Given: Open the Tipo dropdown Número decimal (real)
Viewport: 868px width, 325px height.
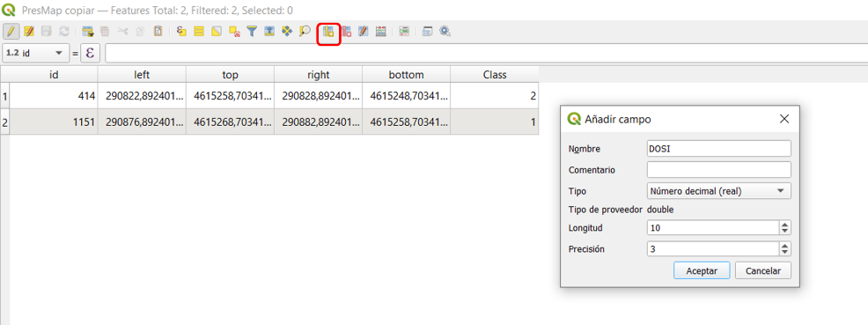Looking at the screenshot, I should (718, 191).
